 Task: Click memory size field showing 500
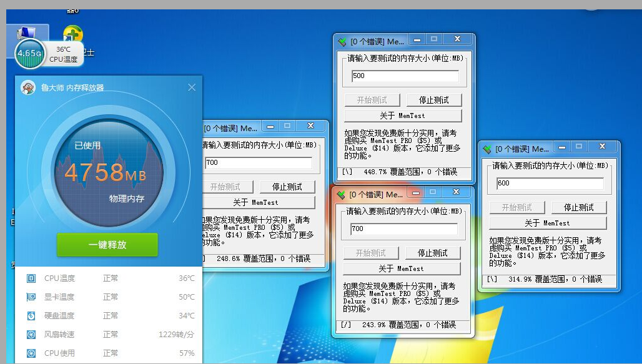tap(405, 76)
